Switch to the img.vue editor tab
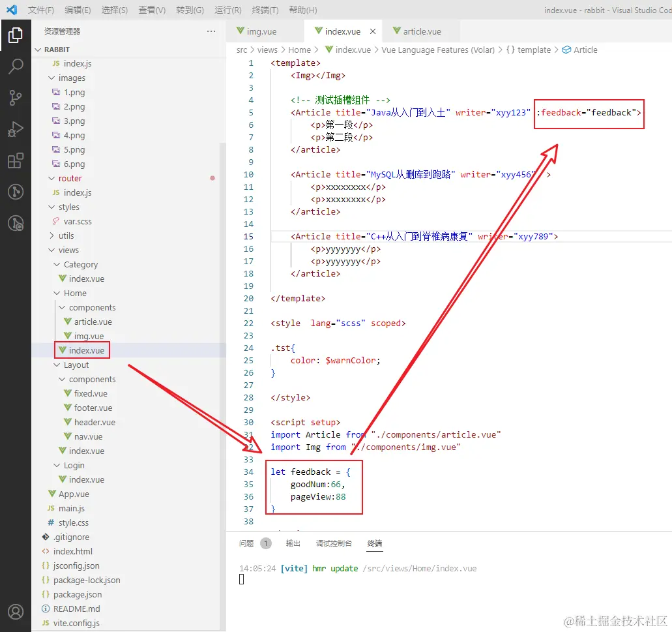Screen dimensions: 672x632 click(x=261, y=31)
